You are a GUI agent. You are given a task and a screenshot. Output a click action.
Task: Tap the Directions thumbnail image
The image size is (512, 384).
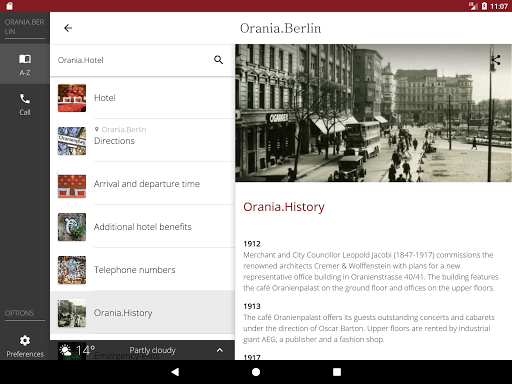coord(72,141)
